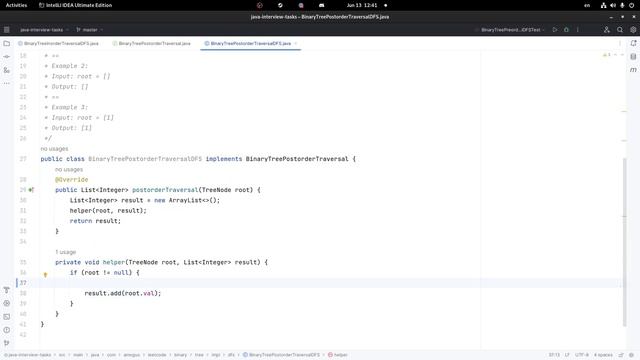Open the system power menu

point(631,5)
